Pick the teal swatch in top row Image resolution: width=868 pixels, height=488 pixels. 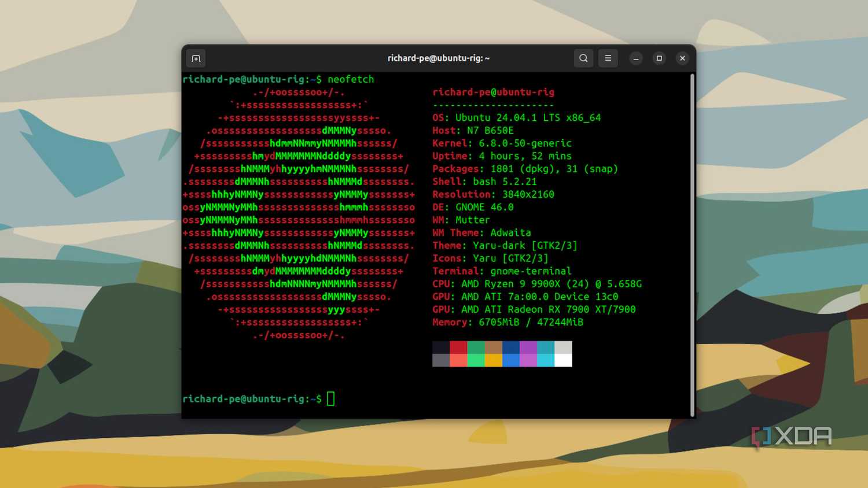(x=546, y=347)
